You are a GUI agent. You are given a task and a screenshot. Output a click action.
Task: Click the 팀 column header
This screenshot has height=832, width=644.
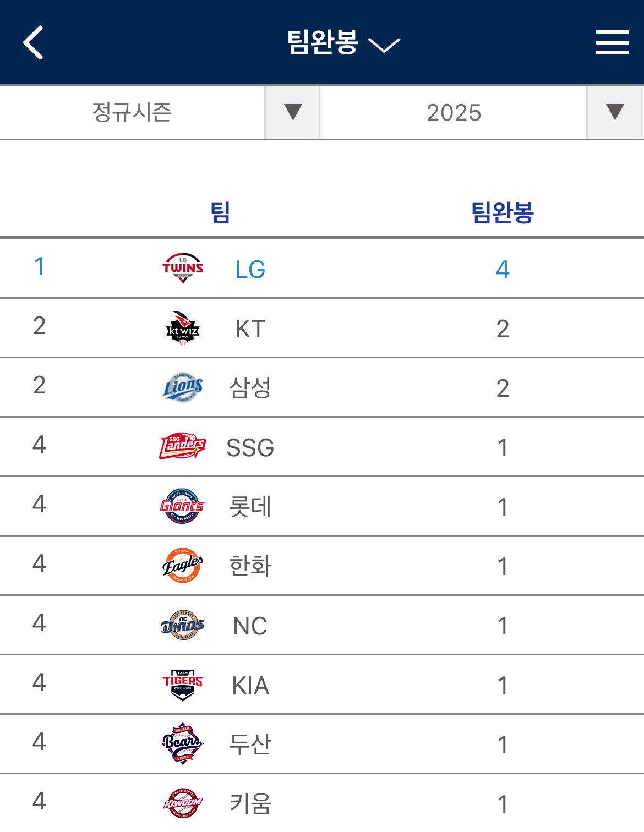220,212
